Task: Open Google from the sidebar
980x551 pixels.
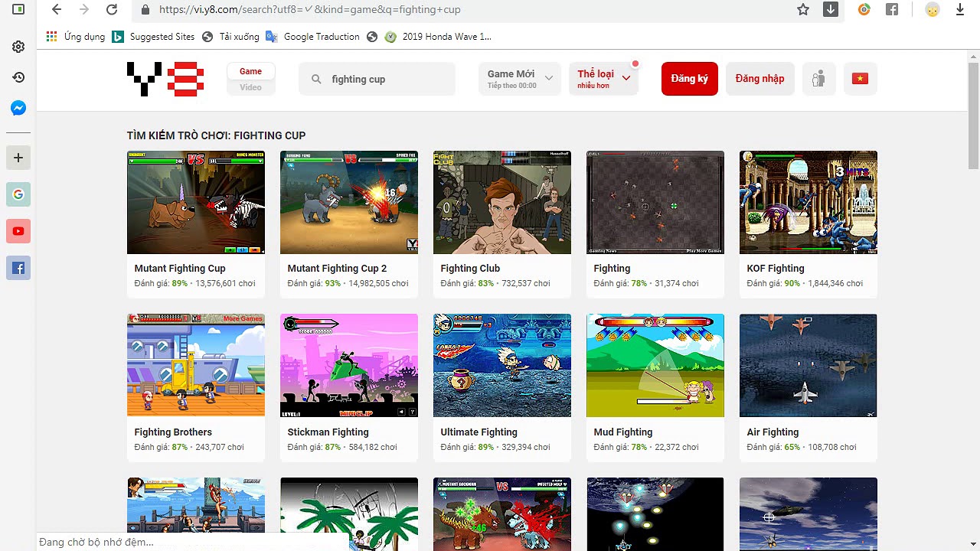Action: coord(18,194)
